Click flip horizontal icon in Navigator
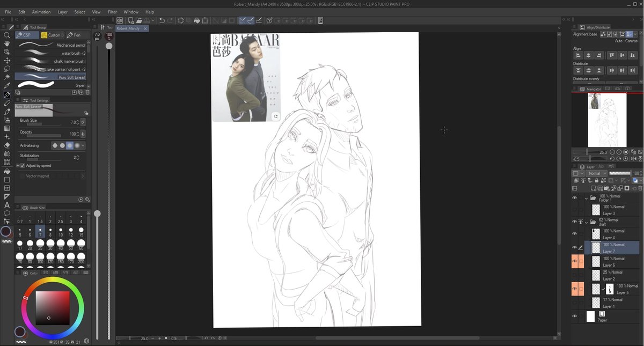This screenshot has height=346, width=644. [x=635, y=159]
